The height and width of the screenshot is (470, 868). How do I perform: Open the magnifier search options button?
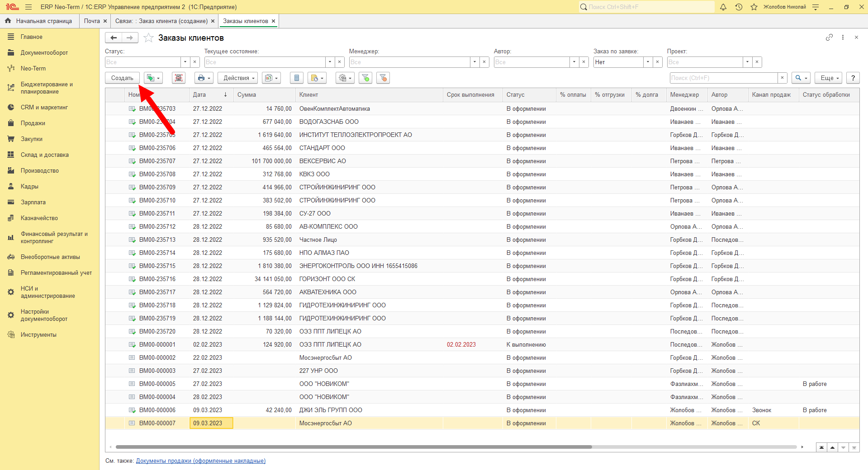(x=801, y=78)
